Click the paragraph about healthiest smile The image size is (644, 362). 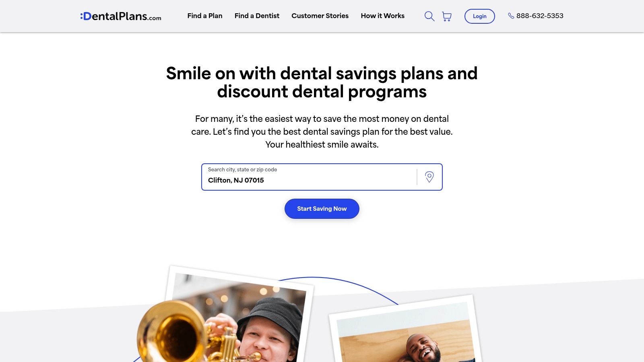pyautogui.click(x=322, y=132)
